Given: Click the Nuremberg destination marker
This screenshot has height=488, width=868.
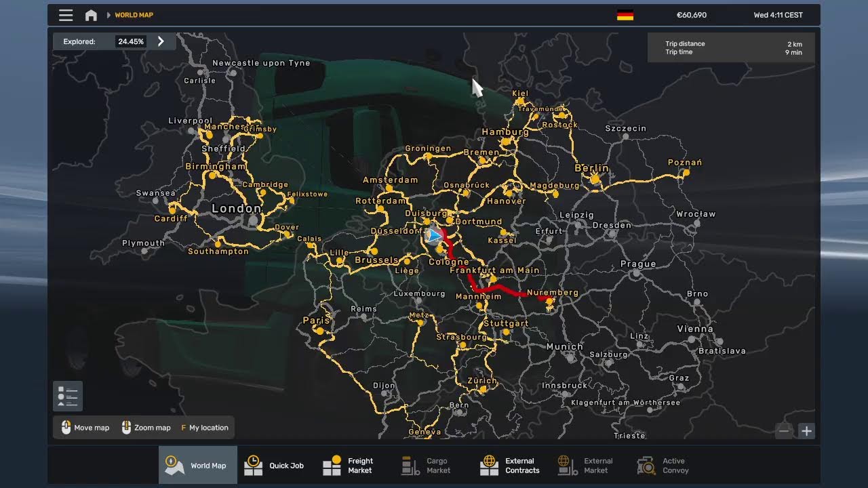Looking at the screenshot, I should [x=550, y=300].
